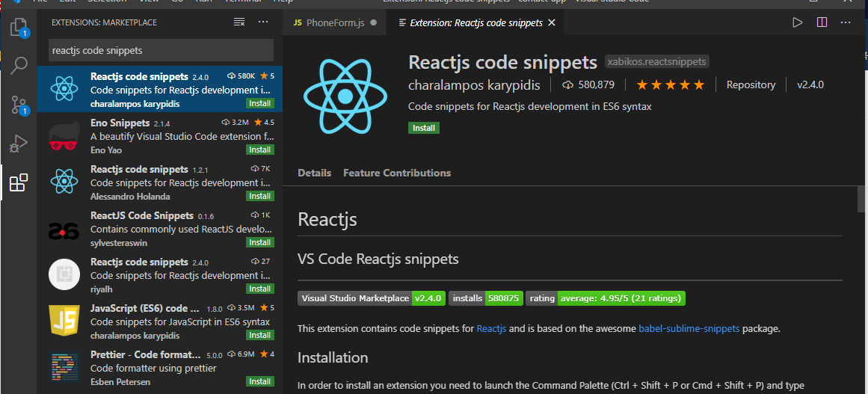Click the extension page vertical scrollbar

click(x=861, y=199)
